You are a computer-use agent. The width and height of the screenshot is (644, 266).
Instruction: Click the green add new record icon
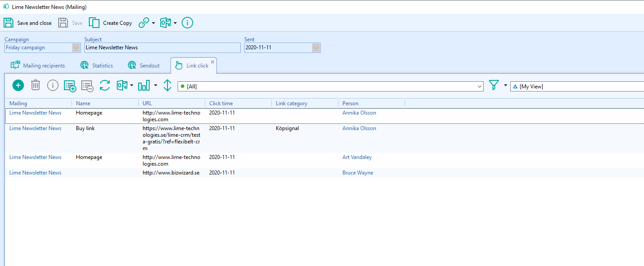[x=18, y=86]
